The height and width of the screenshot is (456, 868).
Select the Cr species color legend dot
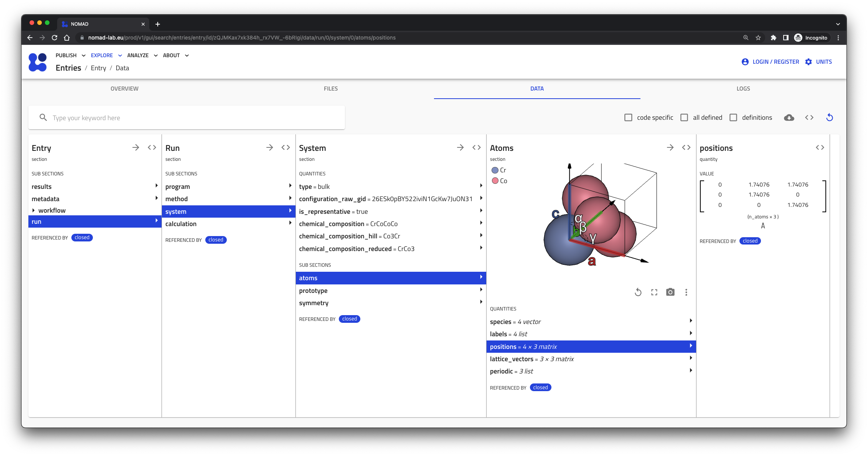[x=495, y=170]
